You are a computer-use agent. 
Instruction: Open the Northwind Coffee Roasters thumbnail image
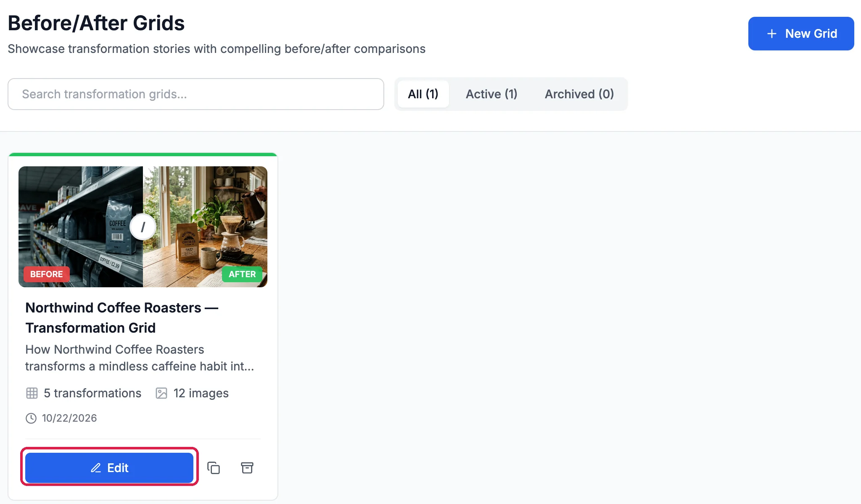tap(143, 227)
